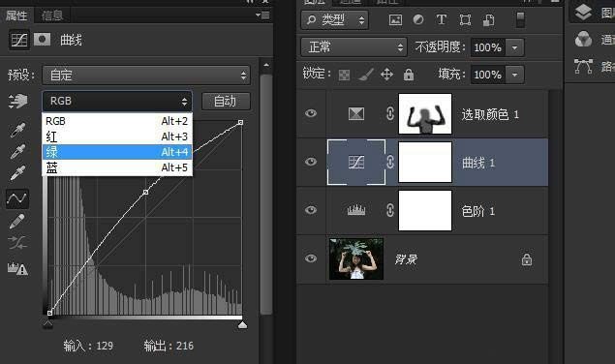
Task: Click the smooth curve values icon
Action: [x=17, y=242]
